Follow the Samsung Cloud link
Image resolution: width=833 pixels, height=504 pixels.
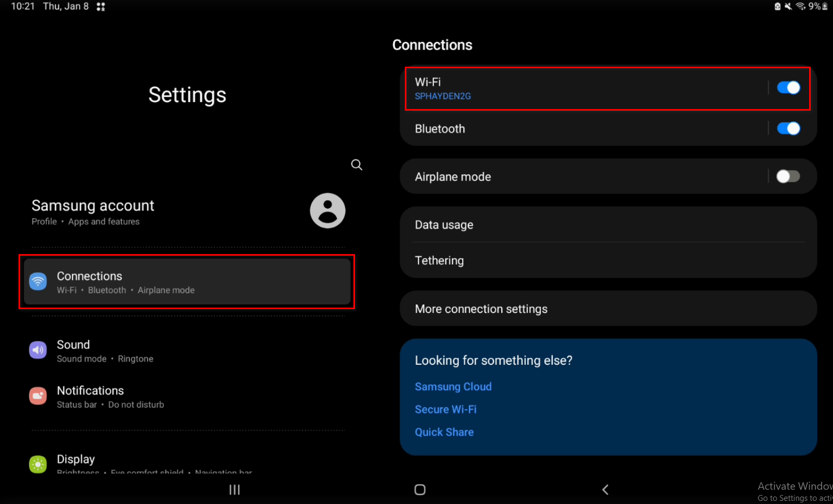point(453,387)
